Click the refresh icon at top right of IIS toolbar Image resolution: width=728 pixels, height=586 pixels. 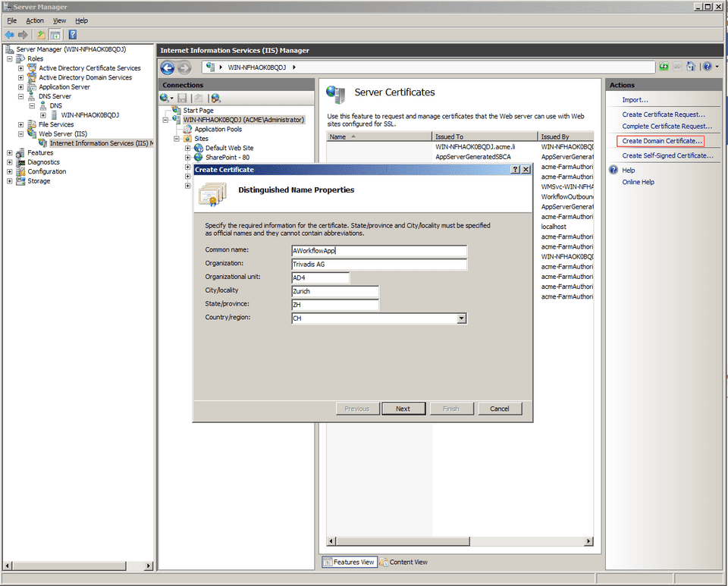tap(664, 67)
